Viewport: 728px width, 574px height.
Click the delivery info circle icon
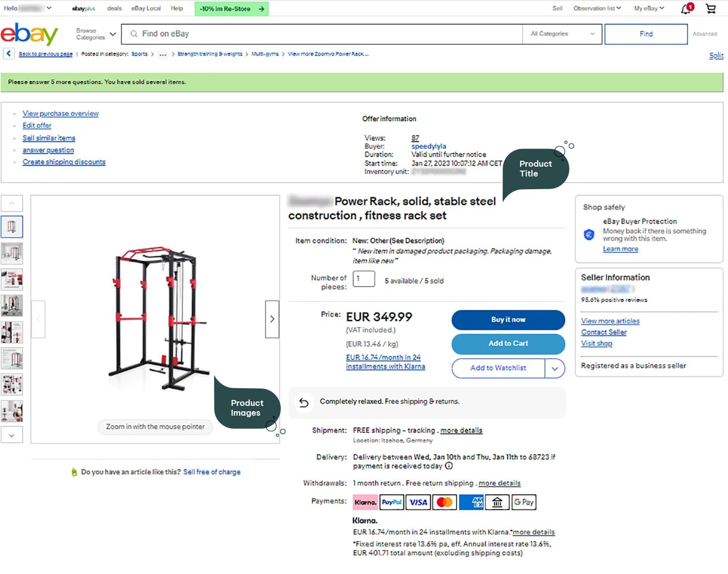[x=449, y=466]
